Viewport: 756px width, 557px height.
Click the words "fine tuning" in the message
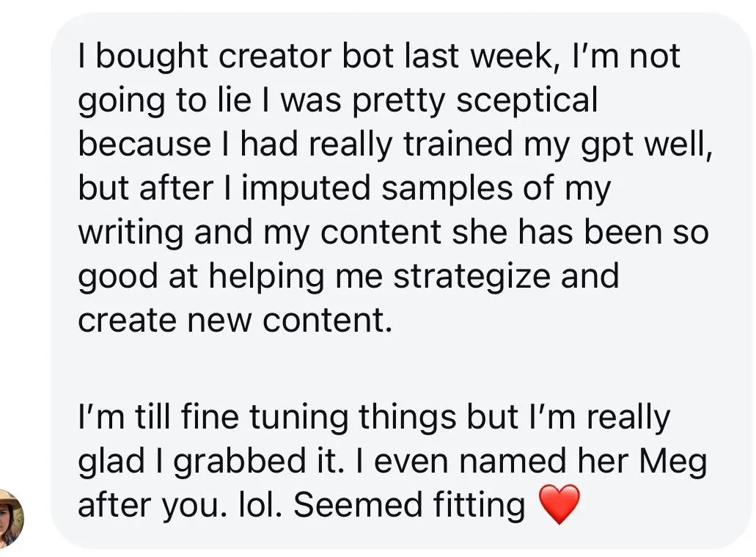[275, 418]
